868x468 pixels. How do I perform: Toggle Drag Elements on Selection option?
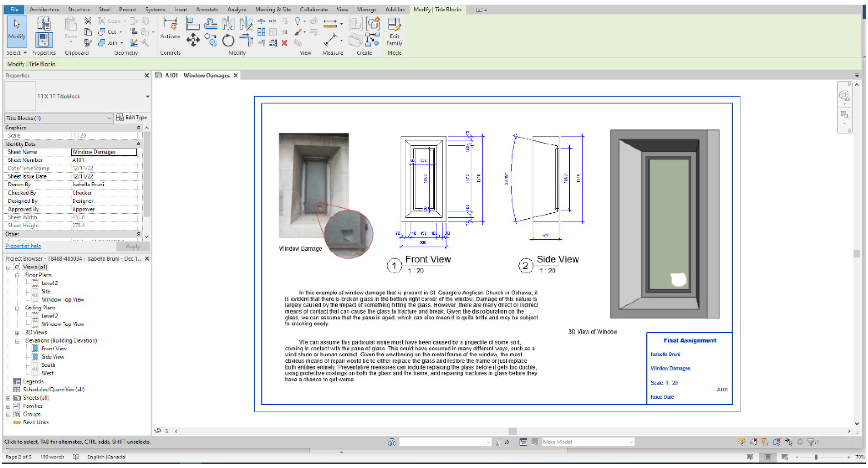(x=788, y=442)
